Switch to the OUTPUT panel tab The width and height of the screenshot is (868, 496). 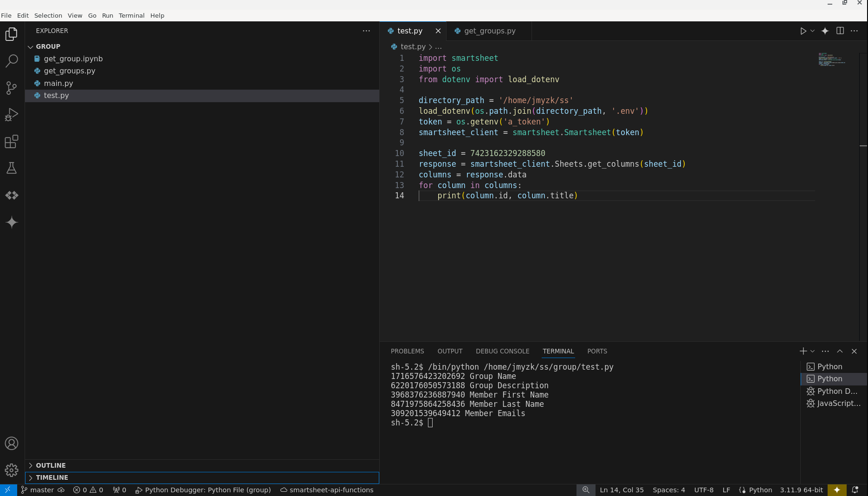[x=450, y=351]
